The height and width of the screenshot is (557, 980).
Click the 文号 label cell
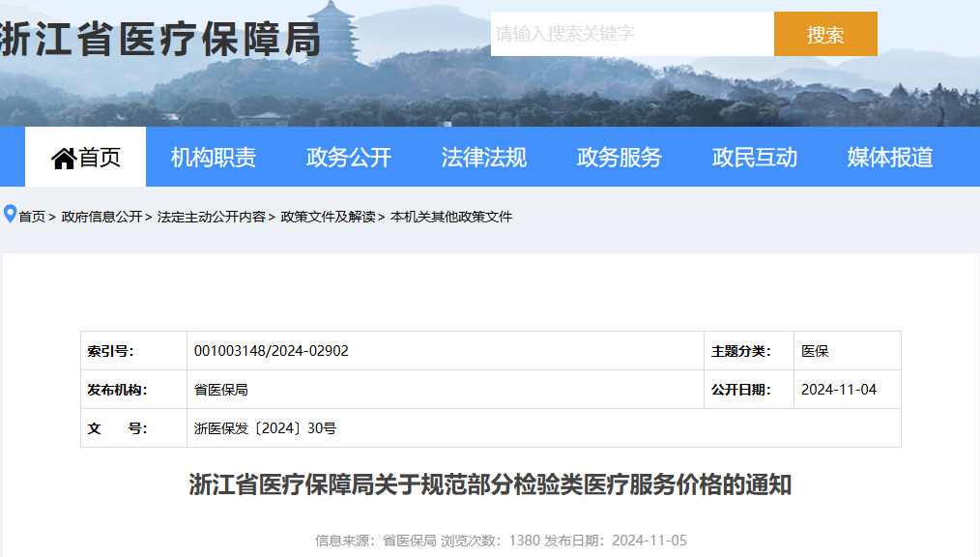[x=133, y=428]
